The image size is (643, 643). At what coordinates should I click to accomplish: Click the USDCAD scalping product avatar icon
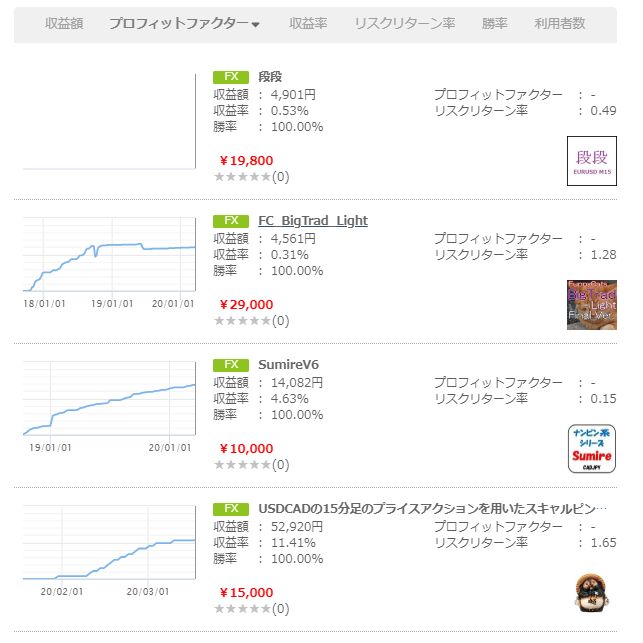[592, 592]
